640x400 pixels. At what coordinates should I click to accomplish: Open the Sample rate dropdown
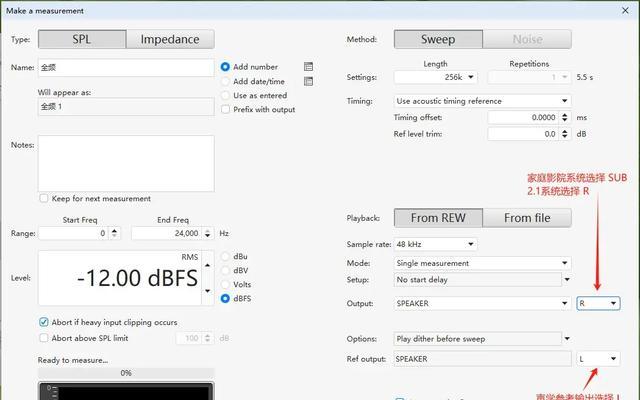[x=436, y=244]
